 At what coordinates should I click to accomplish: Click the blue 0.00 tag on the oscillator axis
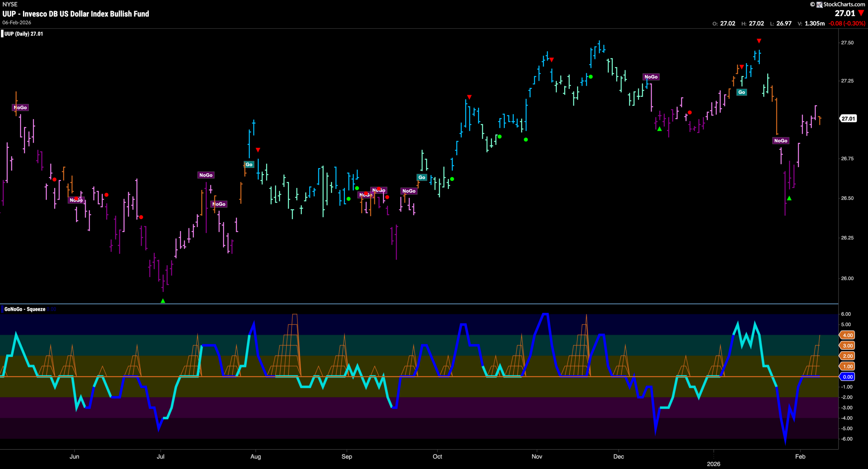pyautogui.click(x=848, y=377)
